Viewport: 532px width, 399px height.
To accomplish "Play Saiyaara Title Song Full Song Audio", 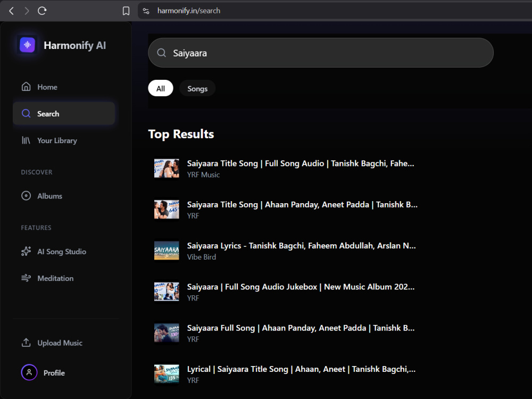I will [301, 163].
